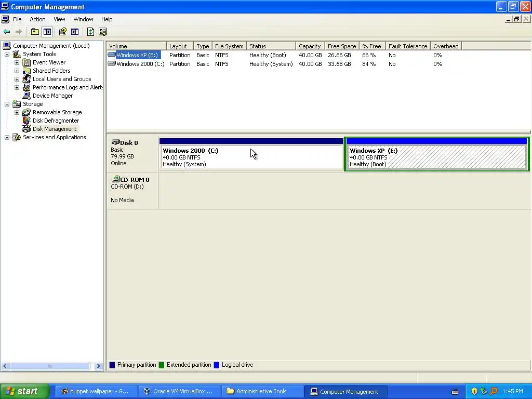Click the Refresh toolbar icon

tap(90, 32)
